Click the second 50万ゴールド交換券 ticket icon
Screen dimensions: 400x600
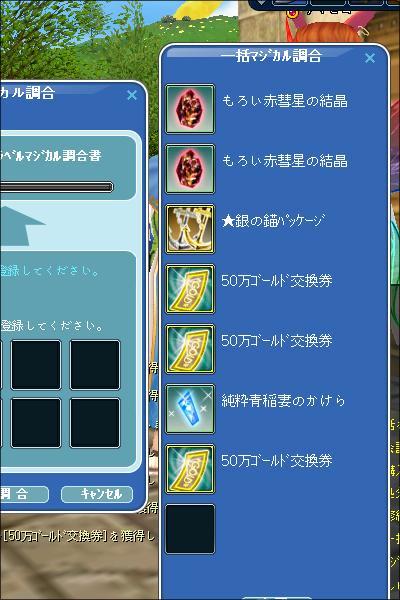190,349
